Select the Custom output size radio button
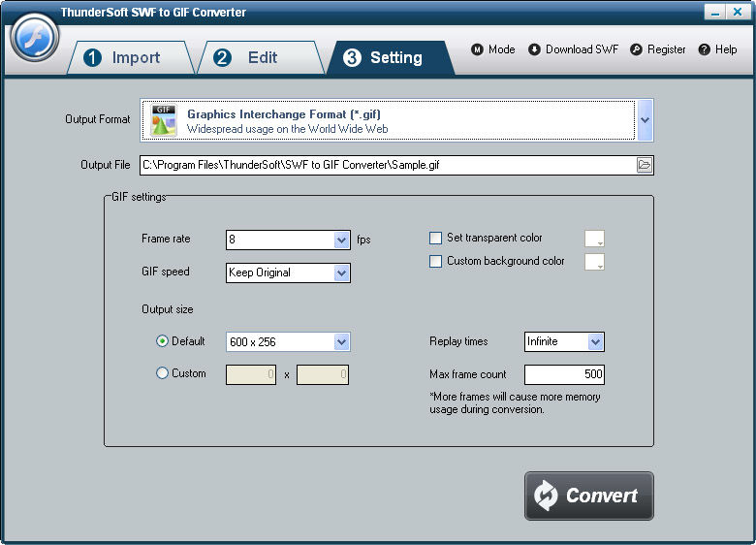756x545 pixels. pyautogui.click(x=163, y=373)
